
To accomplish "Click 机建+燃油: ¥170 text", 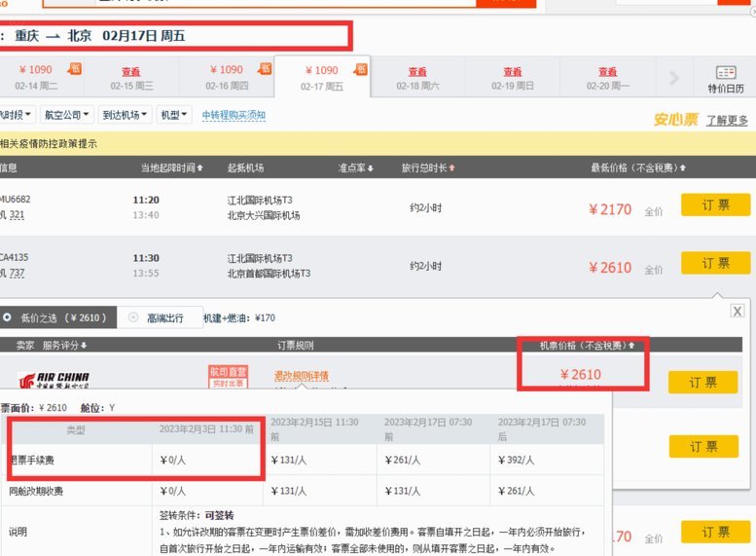I will [x=239, y=317].
